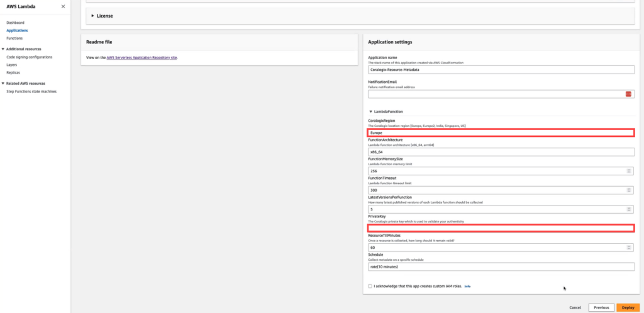Open Replicas in sidebar

13,73
